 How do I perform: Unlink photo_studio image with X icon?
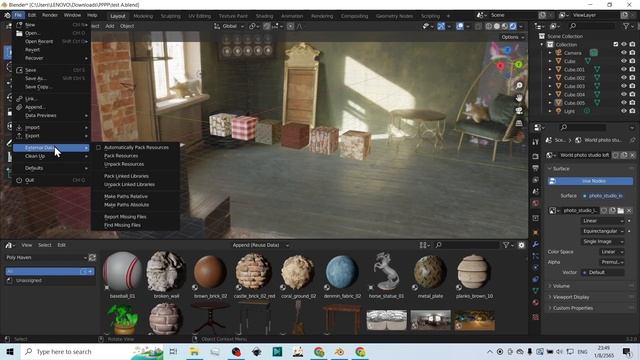(629, 211)
